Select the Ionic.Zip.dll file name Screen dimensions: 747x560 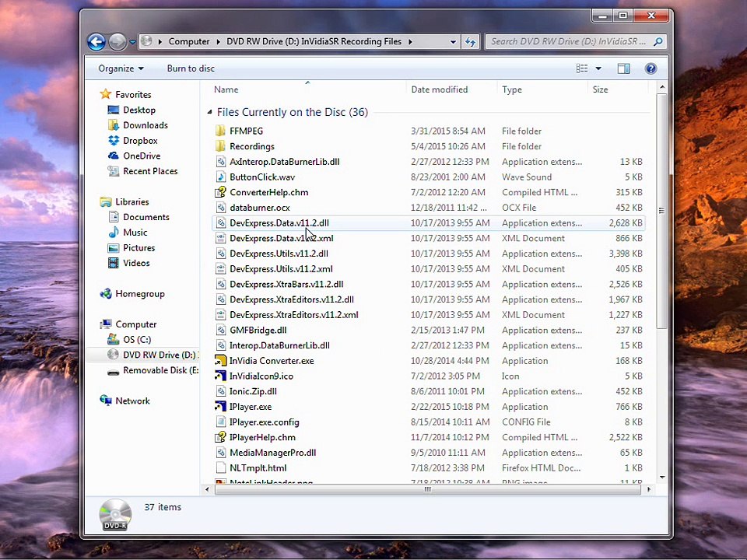(x=253, y=391)
